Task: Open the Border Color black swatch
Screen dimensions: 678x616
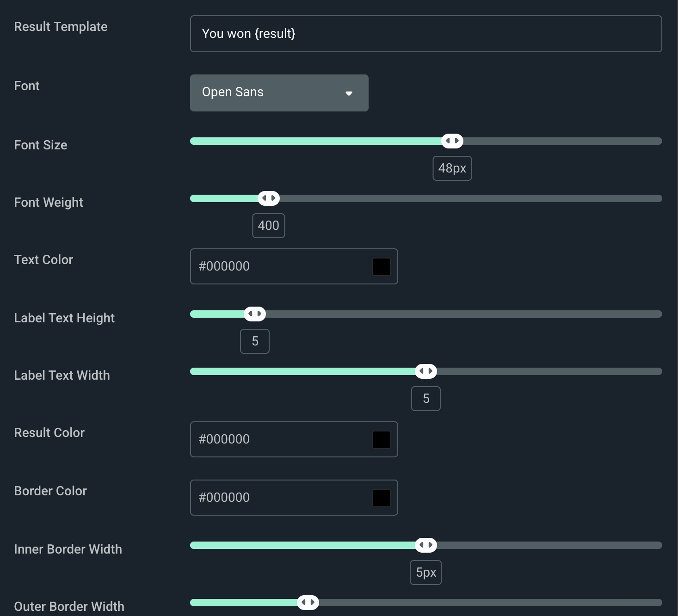Action: pos(381,498)
